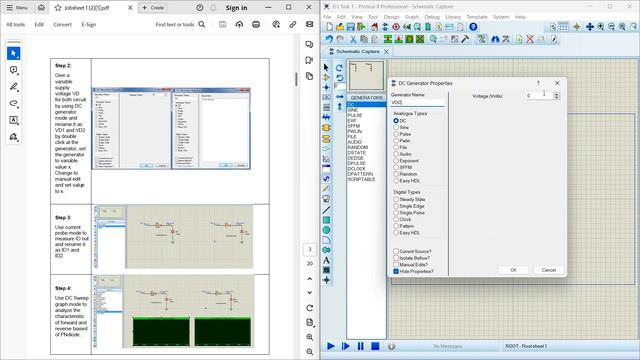The width and height of the screenshot is (640, 360).
Task: Select the Junction dot mode icon
Action: [x=326, y=87]
